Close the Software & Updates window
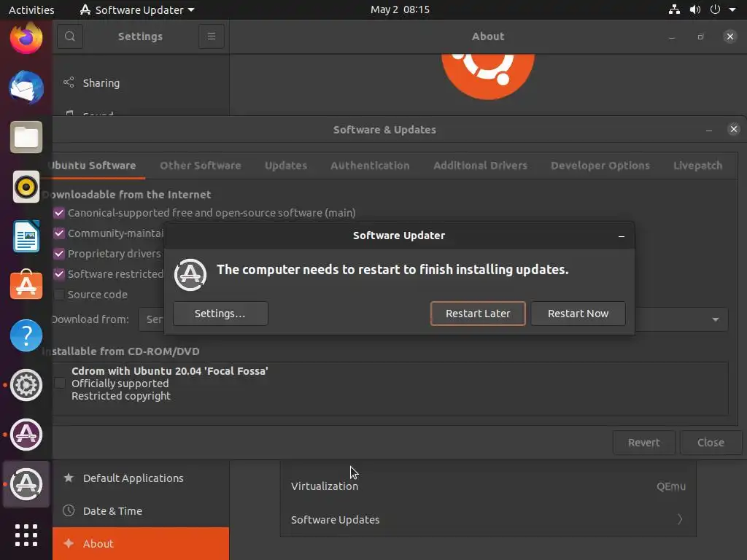Viewport: 747px width, 560px height. [734, 129]
